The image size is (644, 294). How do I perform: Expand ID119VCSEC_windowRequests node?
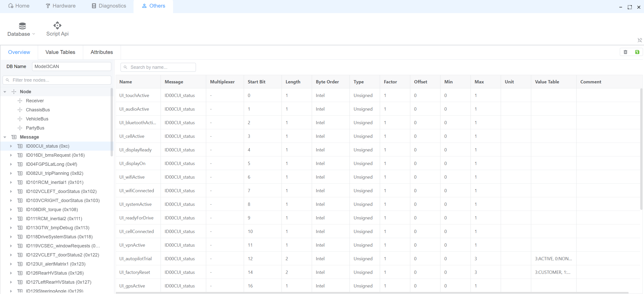click(11, 246)
